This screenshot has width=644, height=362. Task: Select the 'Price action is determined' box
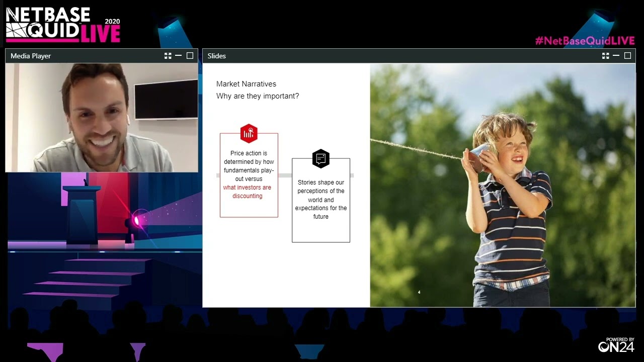pos(249,175)
